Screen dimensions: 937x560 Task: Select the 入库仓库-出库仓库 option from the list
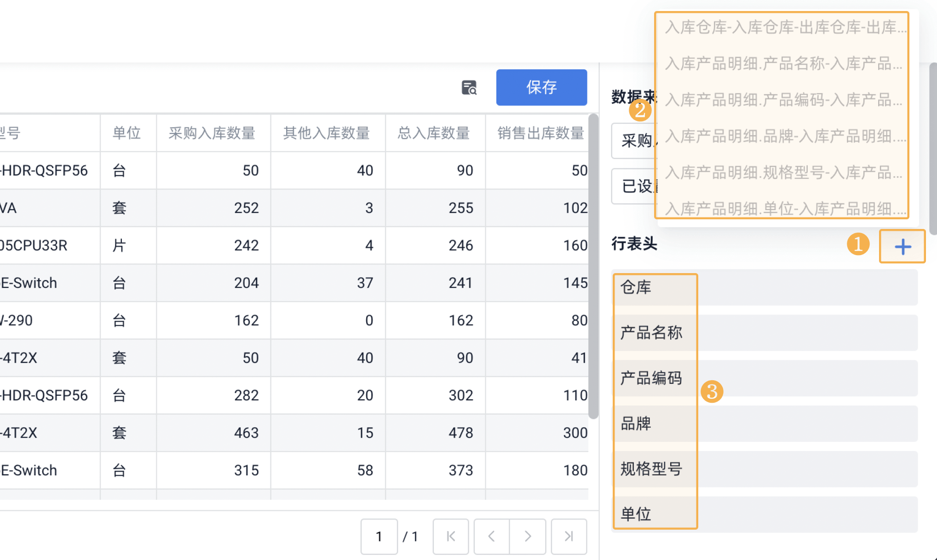pos(782,27)
